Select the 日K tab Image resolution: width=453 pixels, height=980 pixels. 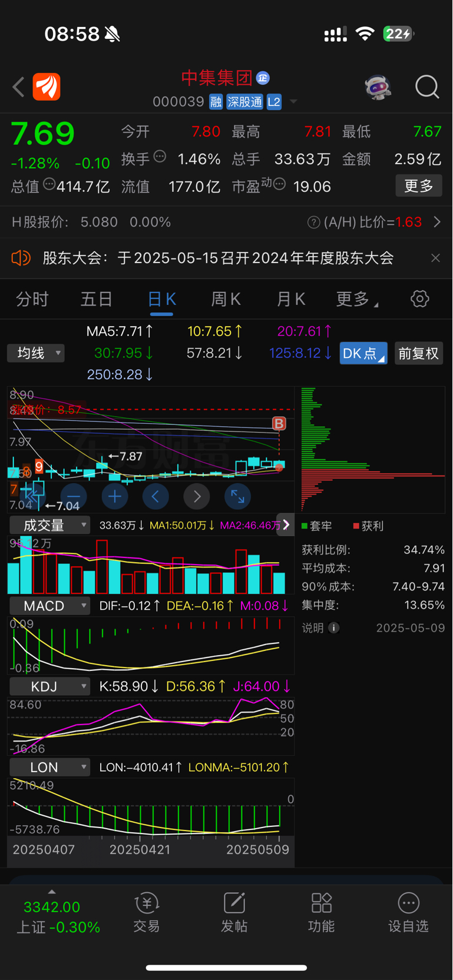coord(161,299)
